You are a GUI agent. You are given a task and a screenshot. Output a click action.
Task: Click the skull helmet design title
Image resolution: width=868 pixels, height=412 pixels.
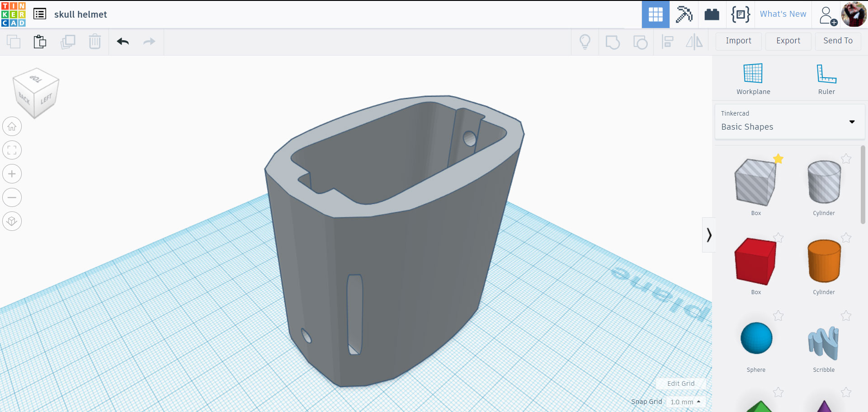[x=80, y=14]
